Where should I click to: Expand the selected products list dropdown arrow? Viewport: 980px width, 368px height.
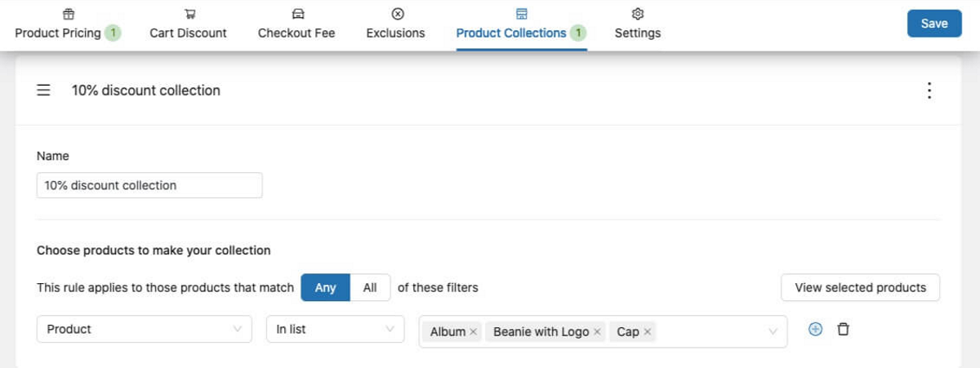click(x=773, y=332)
